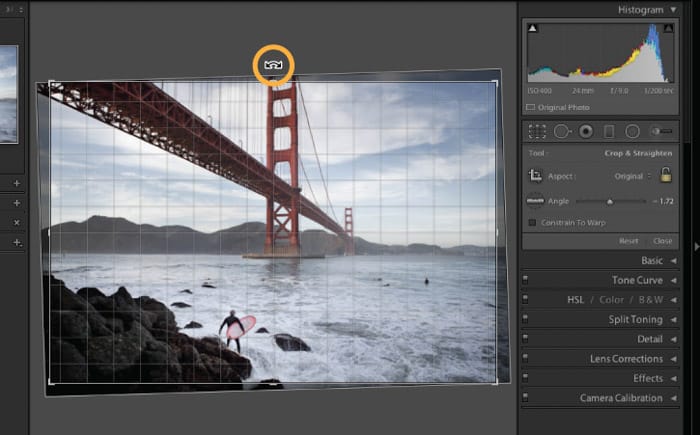Image resolution: width=700 pixels, height=435 pixels.
Task: Click the boundary warp icon above the photo
Action: point(273,64)
